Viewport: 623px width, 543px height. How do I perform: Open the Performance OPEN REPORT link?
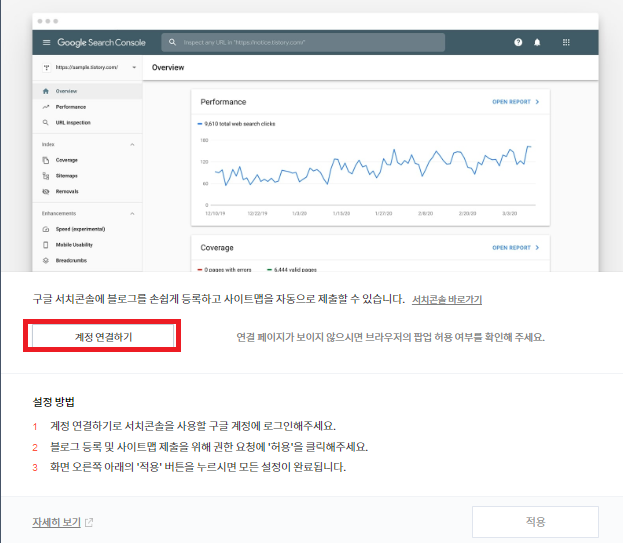click(x=511, y=102)
